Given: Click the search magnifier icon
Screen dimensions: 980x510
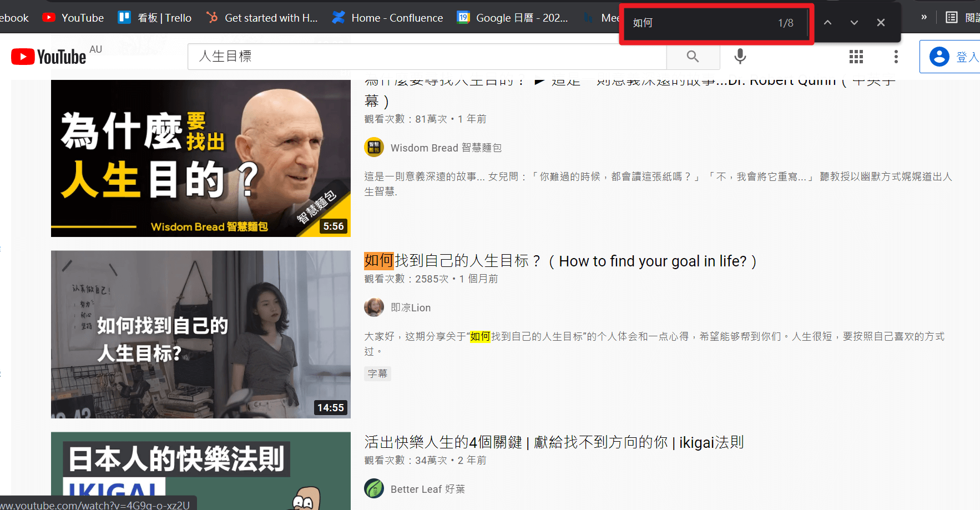Looking at the screenshot, I should [x=693, y=56].
